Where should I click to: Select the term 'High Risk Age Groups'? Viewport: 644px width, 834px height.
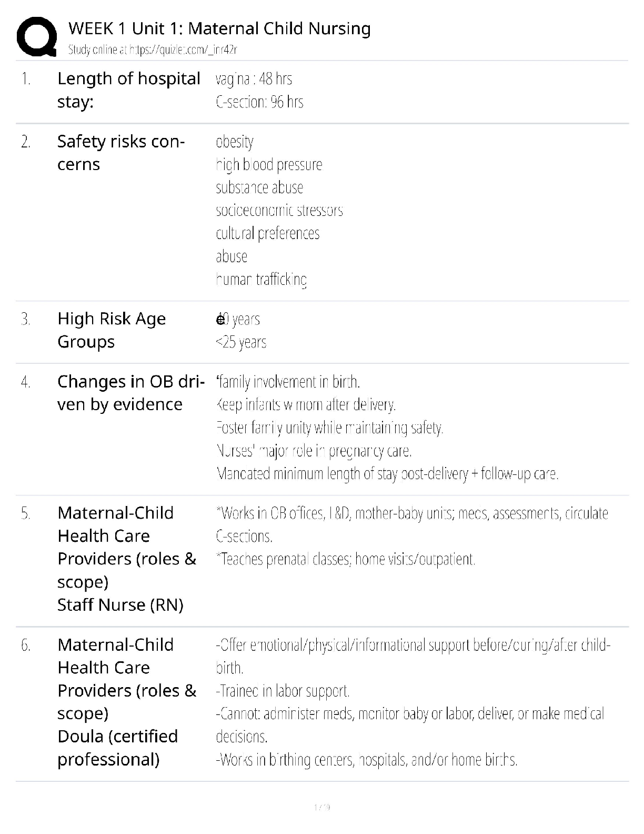[112, 330]
